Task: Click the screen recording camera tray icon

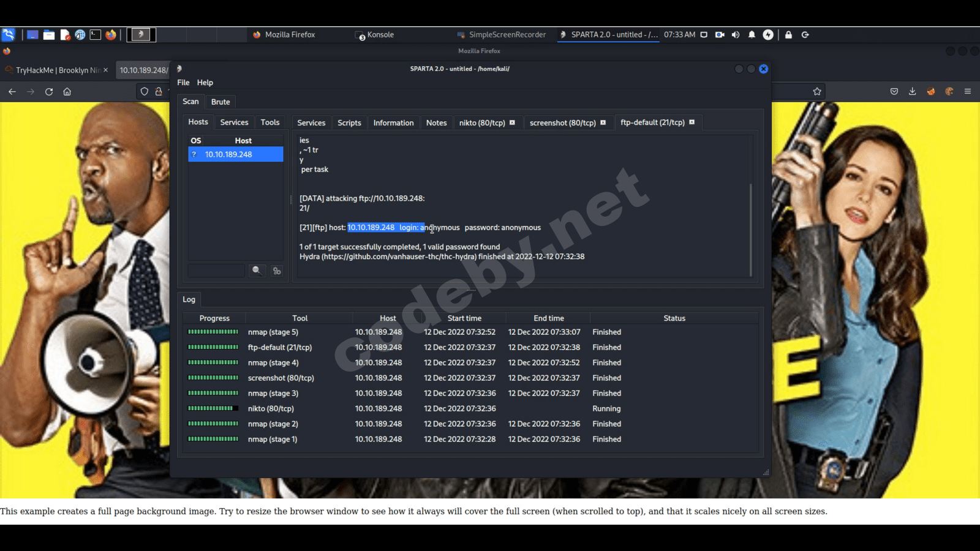Action: 720,35
